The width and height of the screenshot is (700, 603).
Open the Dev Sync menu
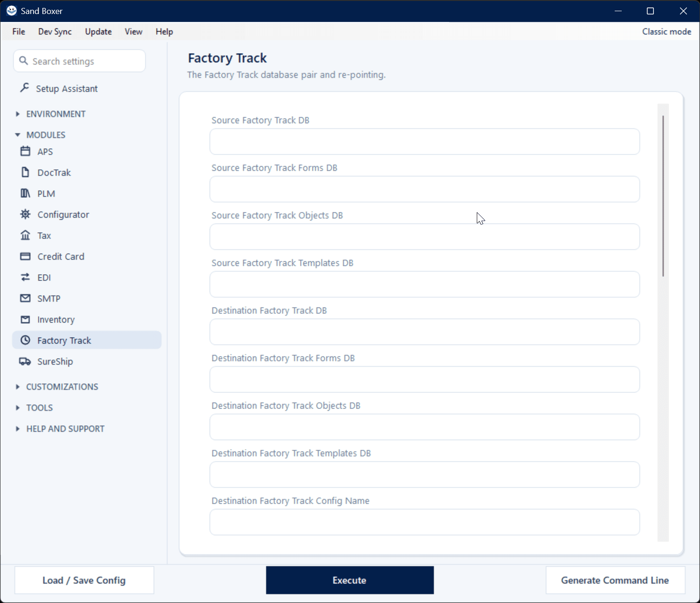(x=55, y=32)
